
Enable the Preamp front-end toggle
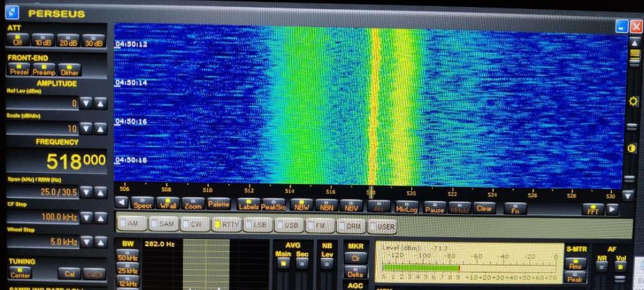[x=44, y=70]
